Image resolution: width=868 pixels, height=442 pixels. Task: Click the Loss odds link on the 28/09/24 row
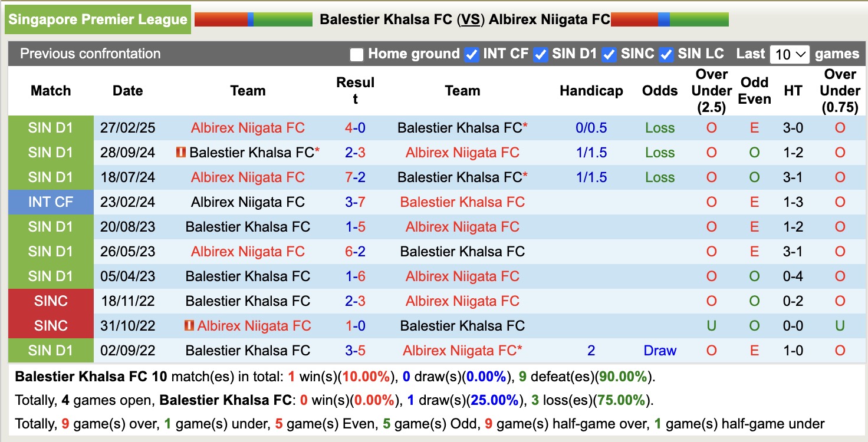(659, 153)
